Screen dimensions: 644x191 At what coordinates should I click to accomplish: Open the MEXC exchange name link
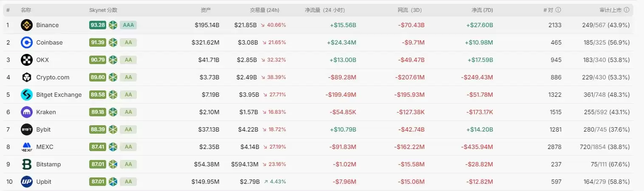click(45, 147)
